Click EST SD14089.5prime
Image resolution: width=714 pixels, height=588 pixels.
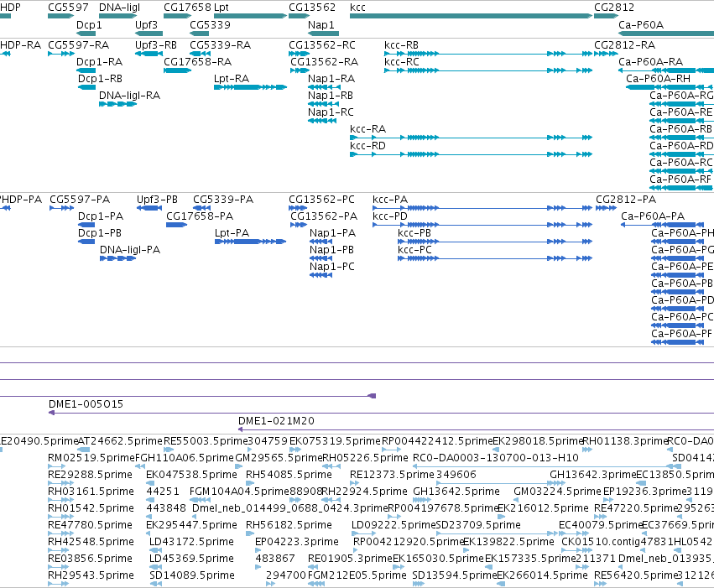191,575
